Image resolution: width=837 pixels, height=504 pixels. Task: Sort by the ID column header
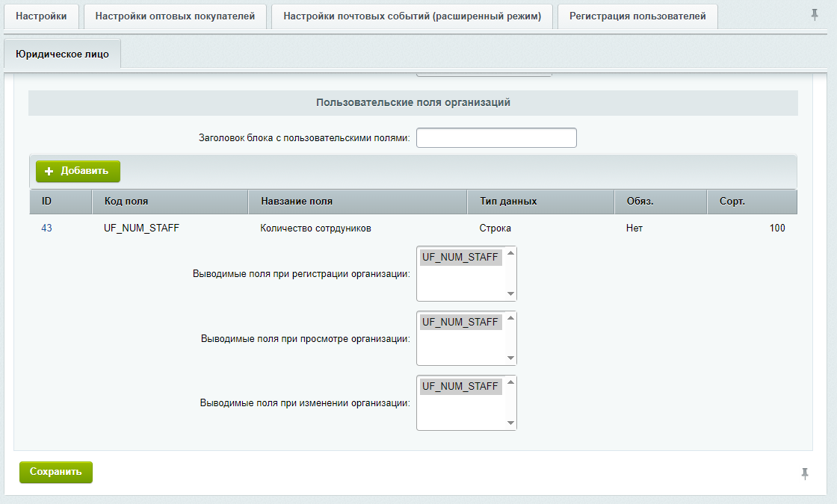61,202
